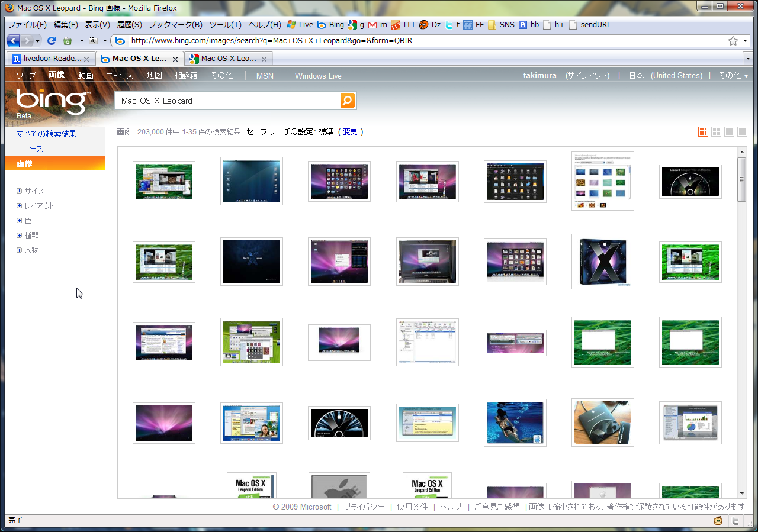Open MSN link in top bar
Viewport: 758px width, 532px height.
(x=265, y=76)
